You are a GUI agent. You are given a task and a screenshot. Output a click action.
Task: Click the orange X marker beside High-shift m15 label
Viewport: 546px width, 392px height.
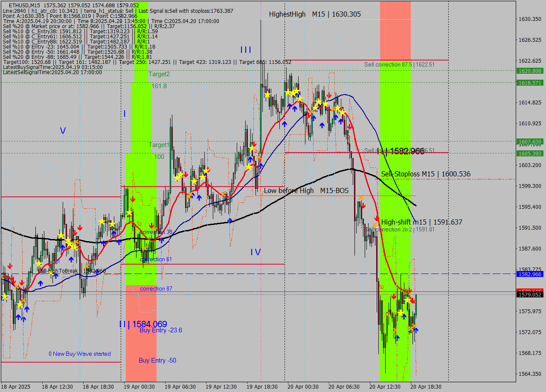(x=375, y=225)
